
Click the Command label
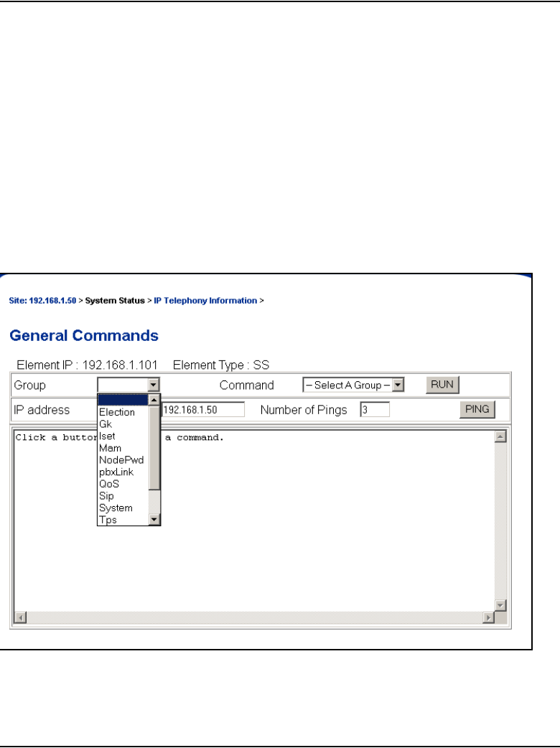[246, 385]
